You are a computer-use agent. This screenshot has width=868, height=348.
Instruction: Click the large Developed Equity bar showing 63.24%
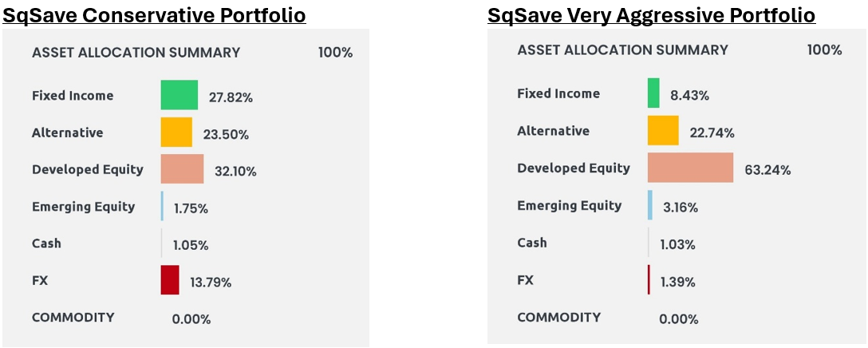click(690, 168)
